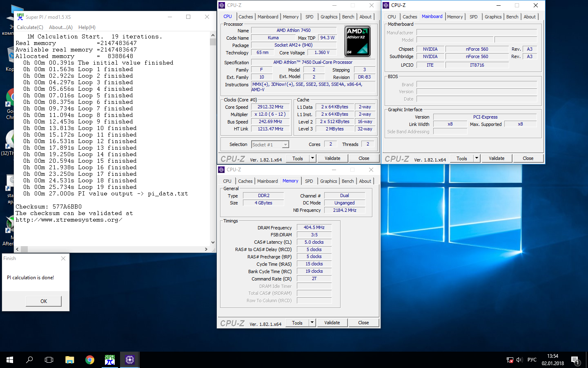Click CPU-Z window icon of Memory window
Image resolution: width=588 pixels, height=368 pixels.
221,170
